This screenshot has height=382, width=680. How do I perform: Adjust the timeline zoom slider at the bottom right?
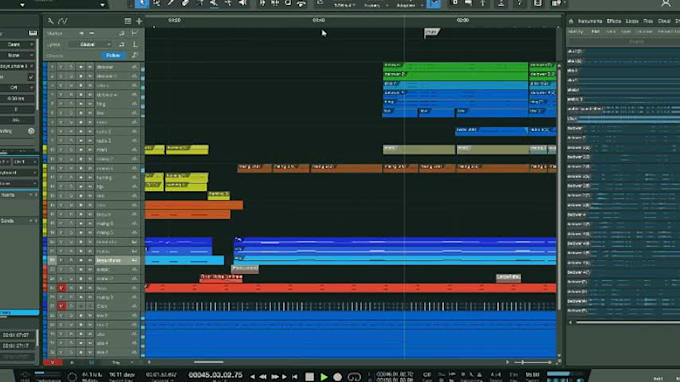[x=533, y=362]
